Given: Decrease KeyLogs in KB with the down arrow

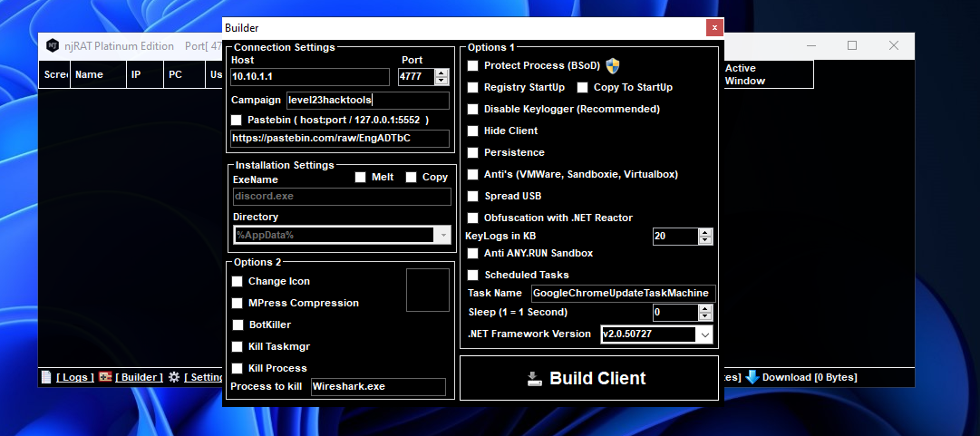Looking at the screenshot, I should [705, 240].
